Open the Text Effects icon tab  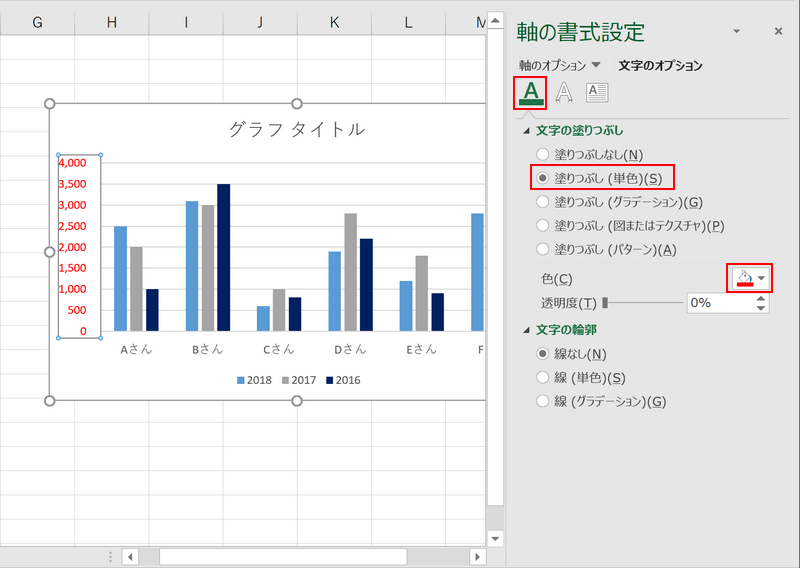(x=564, y=93)
